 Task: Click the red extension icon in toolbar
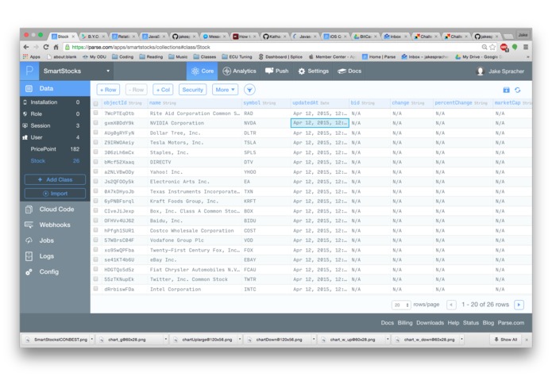(504, 47)
